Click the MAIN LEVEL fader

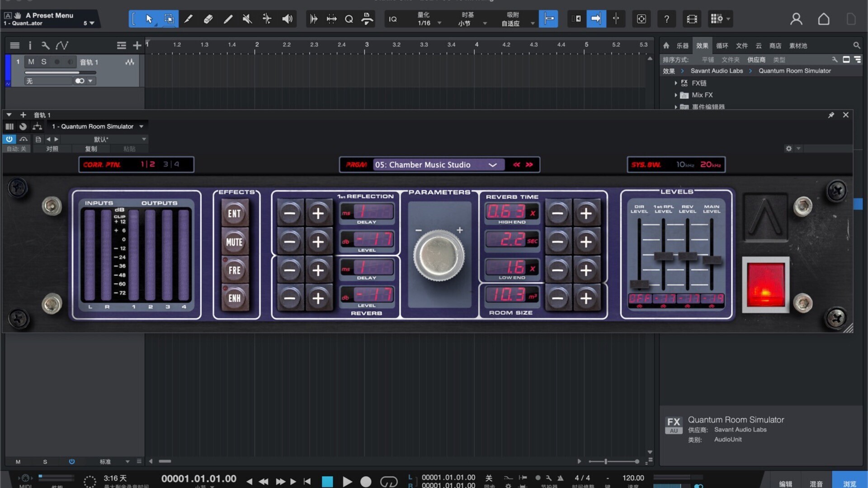[712, 260]
